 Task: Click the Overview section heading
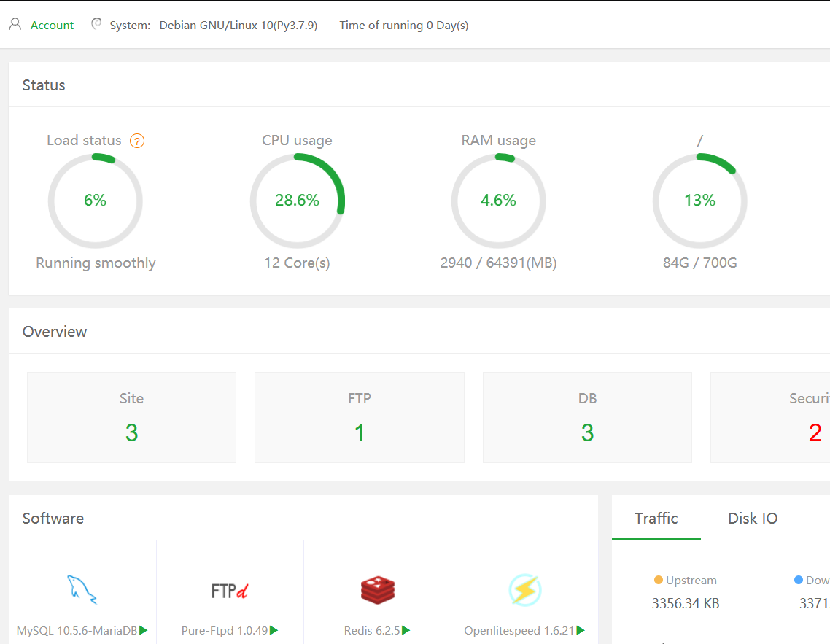coord(55,332)
